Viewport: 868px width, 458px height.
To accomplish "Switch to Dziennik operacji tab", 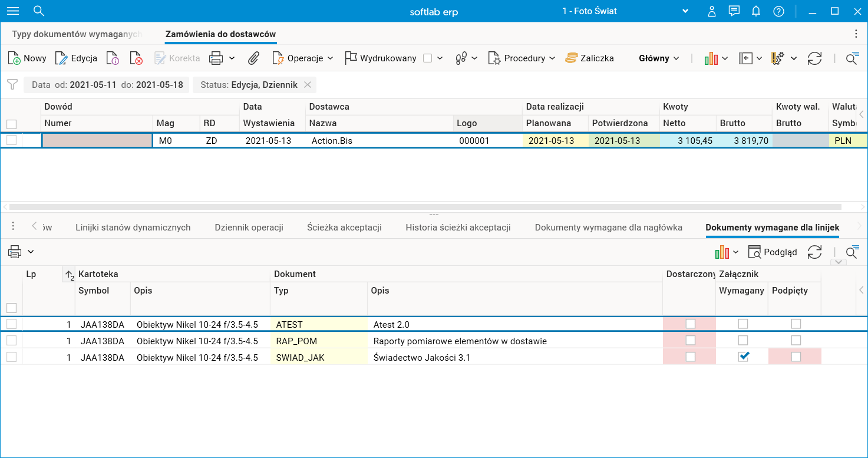I will 249,228.
